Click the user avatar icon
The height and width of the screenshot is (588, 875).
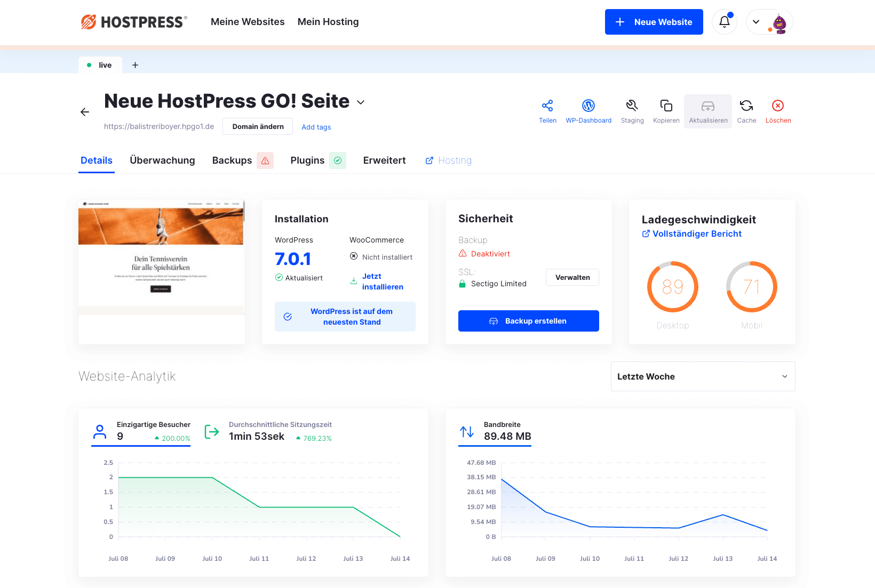click(x=779, y=23)
